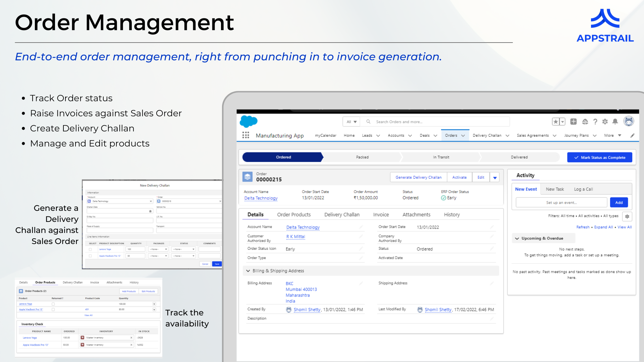644x362 pixels.
Task: Open the search scope All dropdown
Action: click(x=352, y=122)
